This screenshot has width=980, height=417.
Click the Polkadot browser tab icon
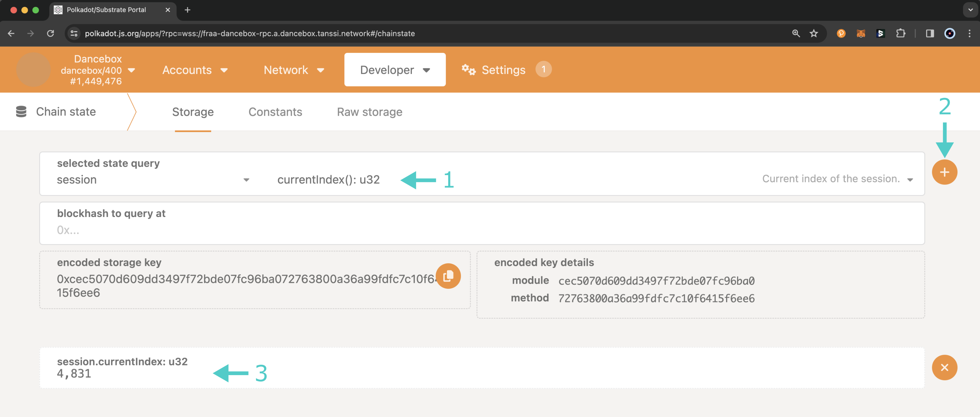tap(58, 9)
